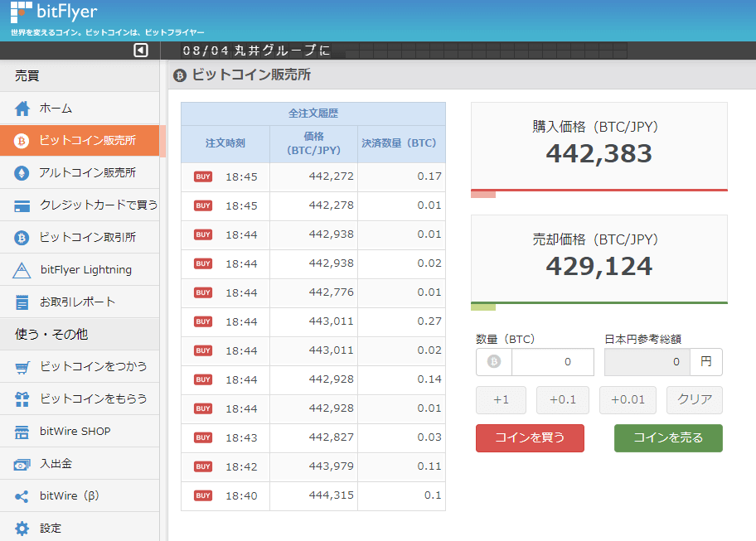Select ビットコイン販売所 in the sidebar
Image resolution: width=756 pixels, height=541 pixels.
pos(80,140)
